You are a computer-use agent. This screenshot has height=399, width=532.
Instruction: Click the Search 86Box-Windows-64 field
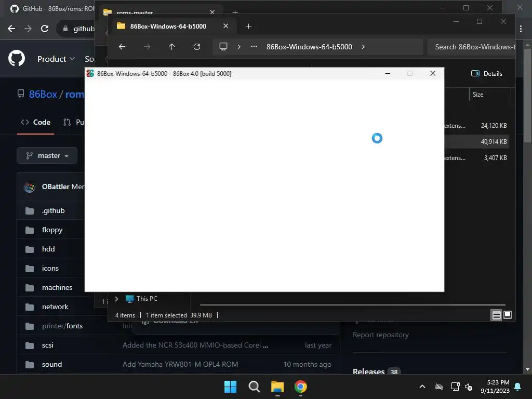pyautogui.click(x=472, y=47)
